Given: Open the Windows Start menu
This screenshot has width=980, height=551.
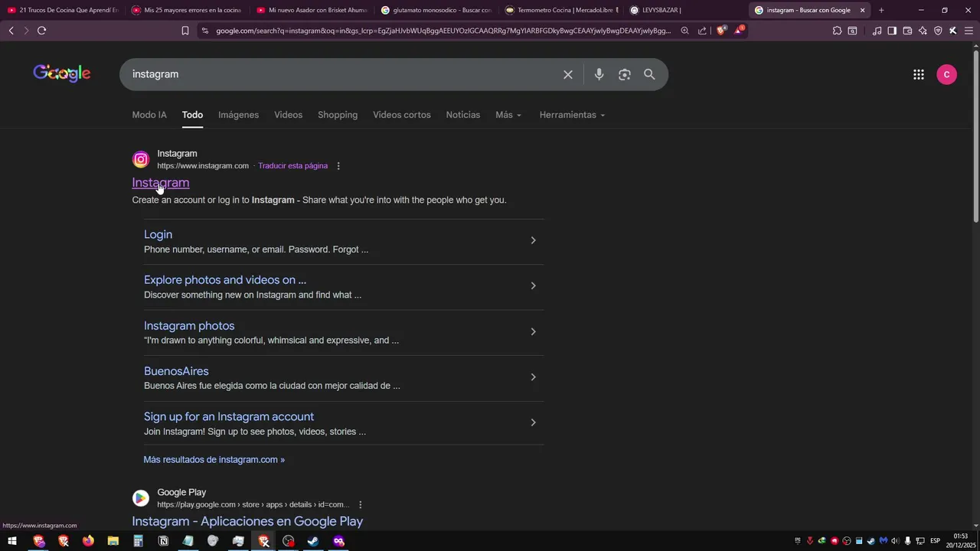Looking at the screenshot, I should [12, 541].
